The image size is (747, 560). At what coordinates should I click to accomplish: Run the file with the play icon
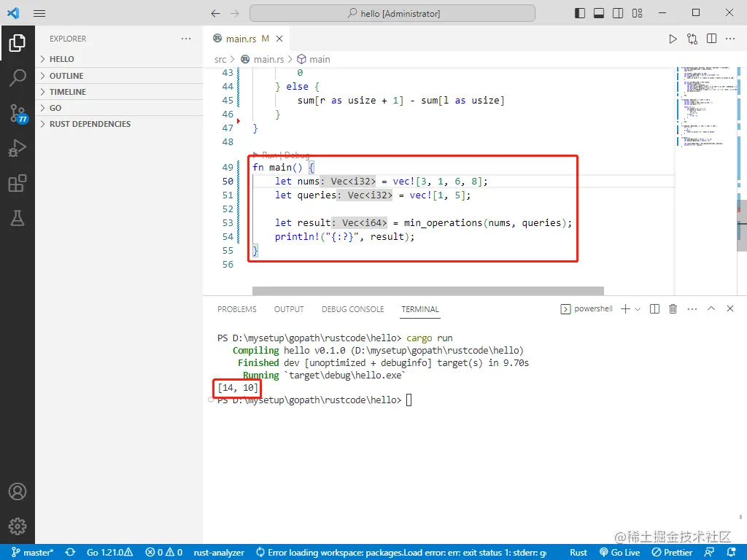click(673, 39)
